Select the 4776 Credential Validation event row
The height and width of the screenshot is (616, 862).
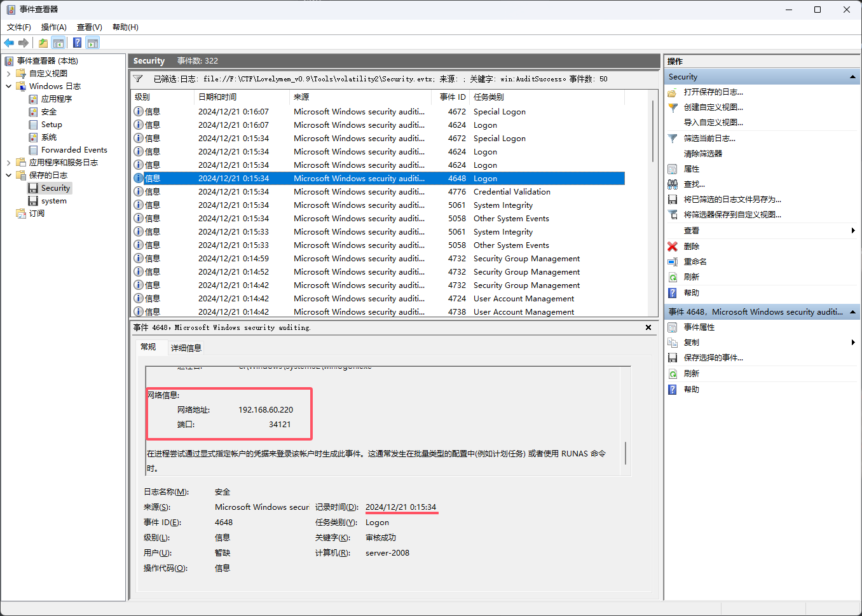(381, 192)
